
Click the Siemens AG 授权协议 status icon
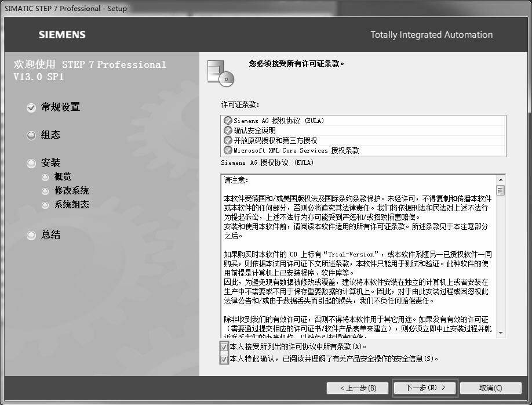coord(228,121)
